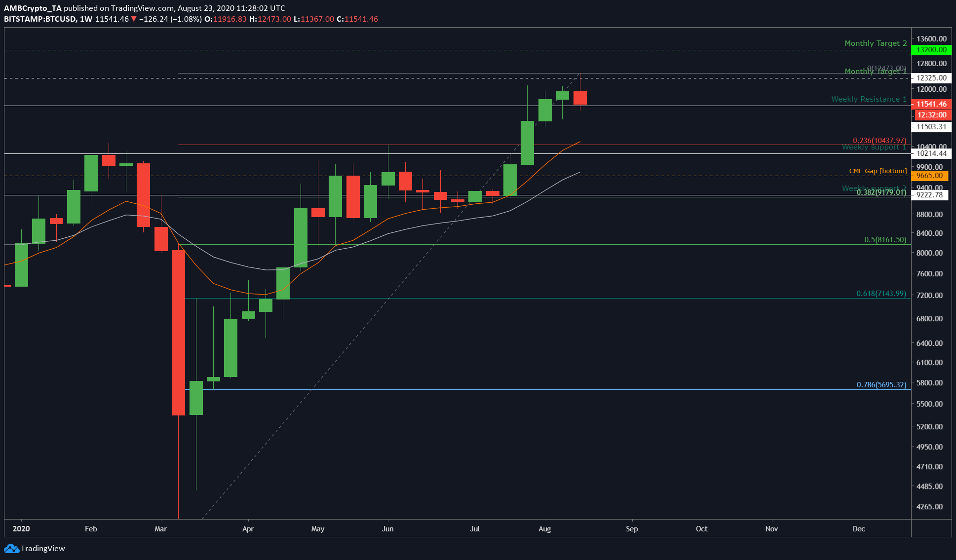The height and width of the screenshot is (560, 956).
Task: Click the Aug label on time axis
Action: tap(544, 529)
